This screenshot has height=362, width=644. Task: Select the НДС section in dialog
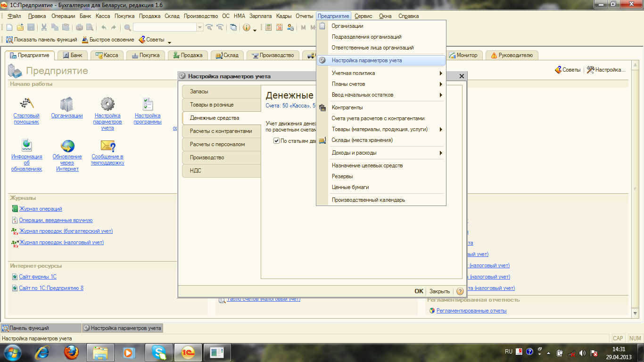tap(222, 171)
